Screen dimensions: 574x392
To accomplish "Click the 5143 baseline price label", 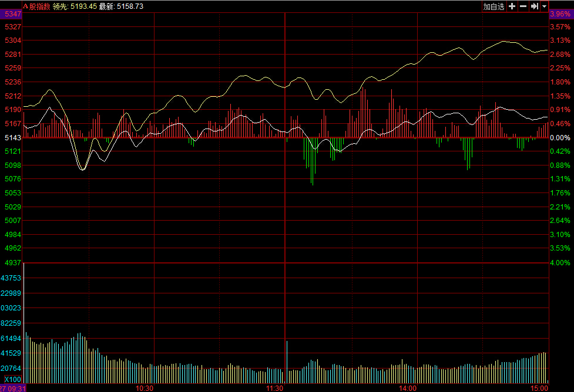I will (x=12, y=137).
